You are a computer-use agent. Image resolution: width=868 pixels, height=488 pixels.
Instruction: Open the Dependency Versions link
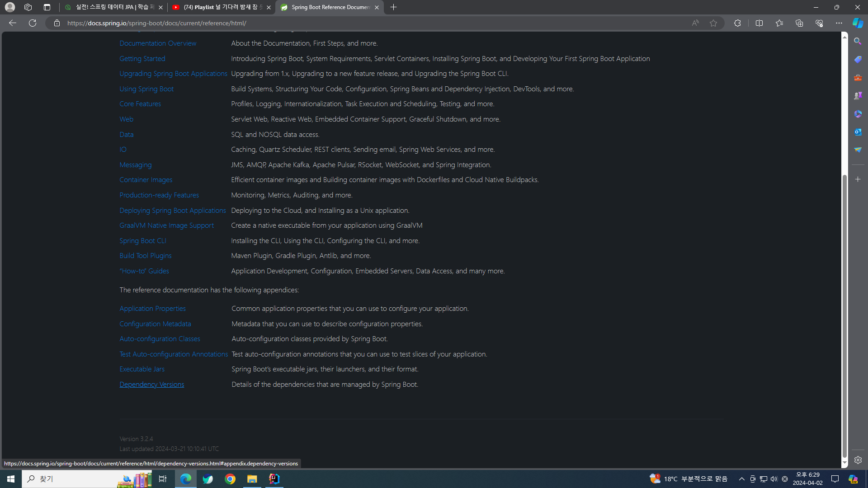(x=151, y=385)
